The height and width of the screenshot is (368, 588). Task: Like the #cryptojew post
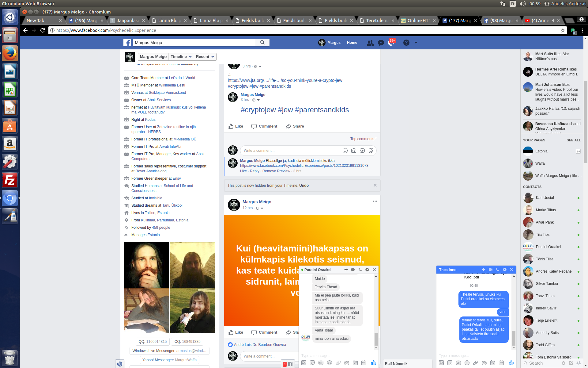click(x=236, y=126)
